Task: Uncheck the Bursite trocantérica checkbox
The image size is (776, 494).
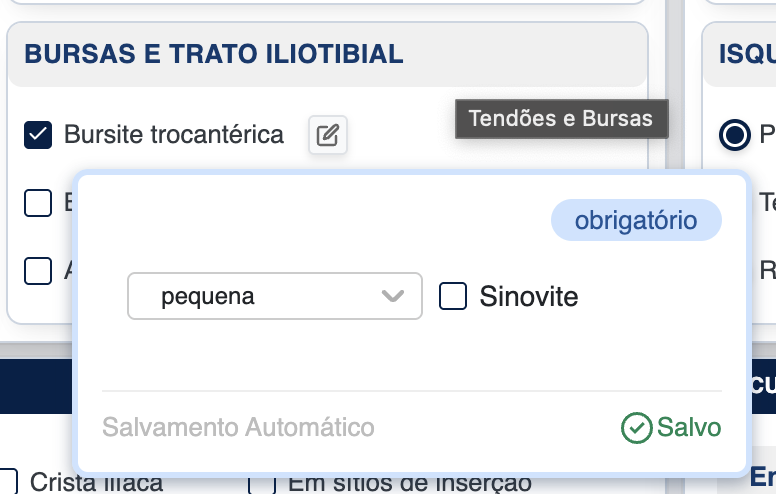Action: pyautogui.click(x=38, y=135)
